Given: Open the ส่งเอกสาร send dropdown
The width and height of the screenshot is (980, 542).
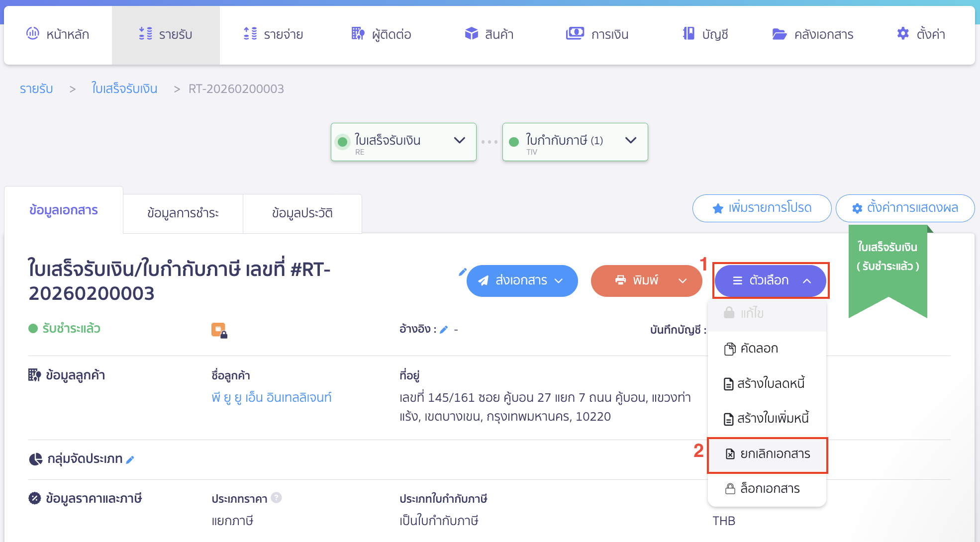Looking at the screenshot, I should (x=522, y=281).
